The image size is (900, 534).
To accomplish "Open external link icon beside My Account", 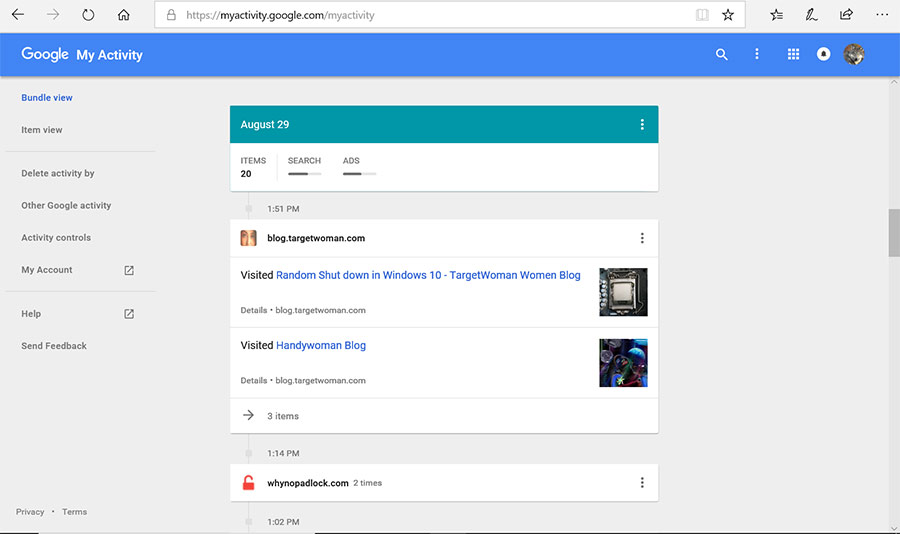I will pos(129,270).
